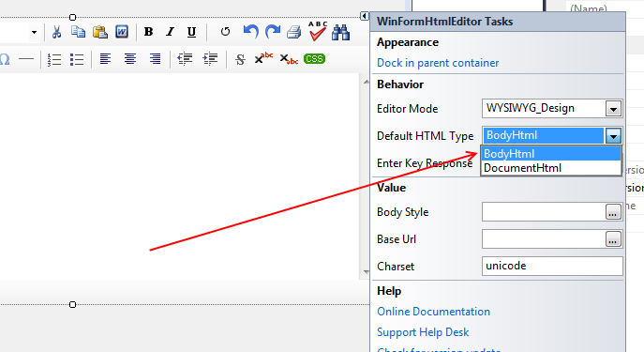This screenshot has width=644, height=352.
Task: Open the toolbar combo dropdown arrow before Cut
Action: [x=34, y=32]
